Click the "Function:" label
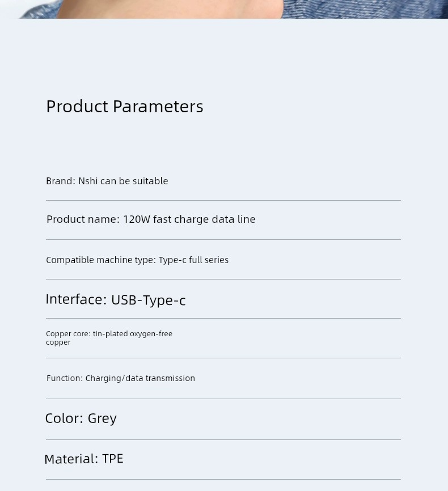448x491 pixels. click(x=65, y=378)
